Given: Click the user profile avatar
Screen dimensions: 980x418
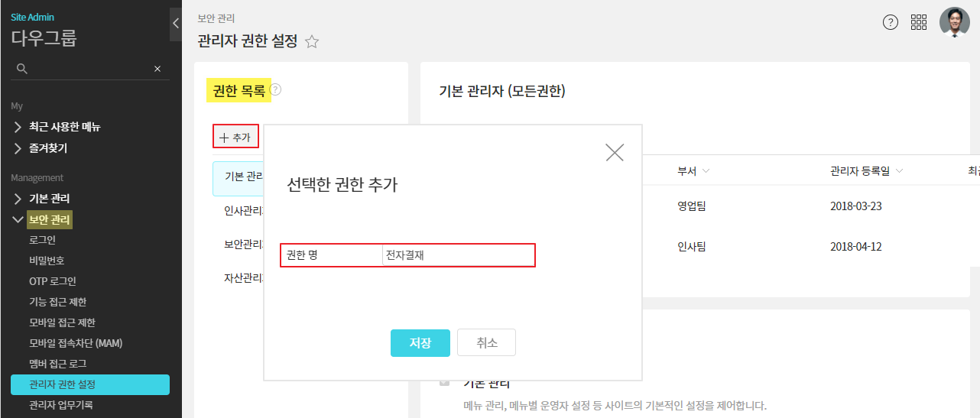Looking at the screenshot, I should [x=954, y=22].
